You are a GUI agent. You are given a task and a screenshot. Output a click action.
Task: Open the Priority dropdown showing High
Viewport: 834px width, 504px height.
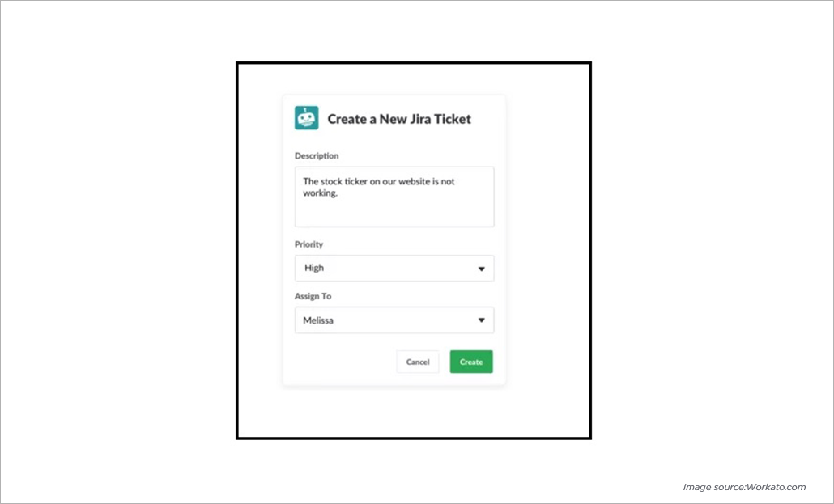pos(394,268)
